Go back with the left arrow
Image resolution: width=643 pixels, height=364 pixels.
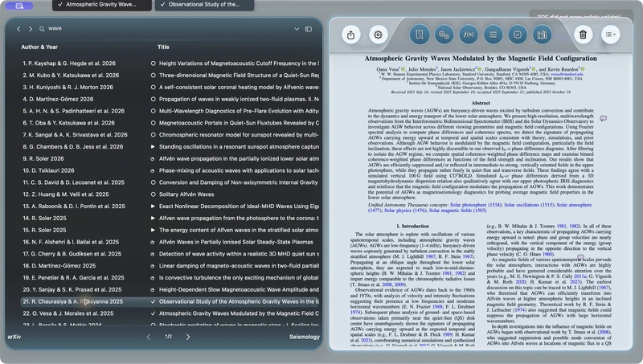tap(18, 29)
